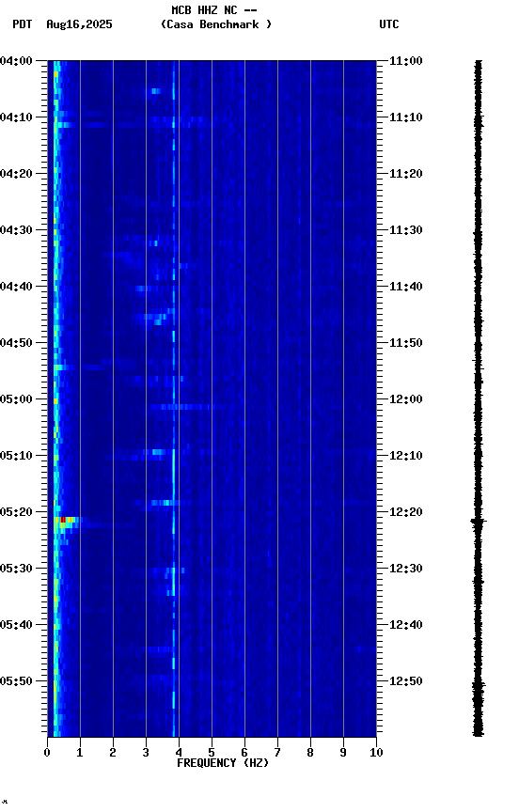Click the 11:10 UTC time label

pyautogui.click(x=405, y=117)
